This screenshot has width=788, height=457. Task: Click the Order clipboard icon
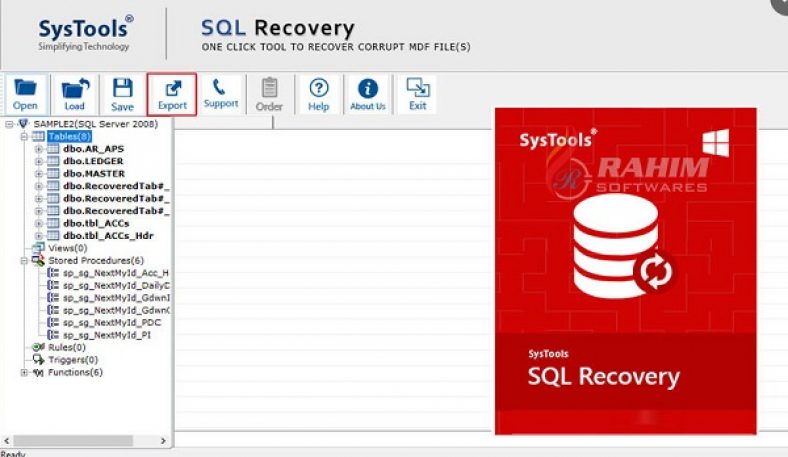click(x=269, y=87)
